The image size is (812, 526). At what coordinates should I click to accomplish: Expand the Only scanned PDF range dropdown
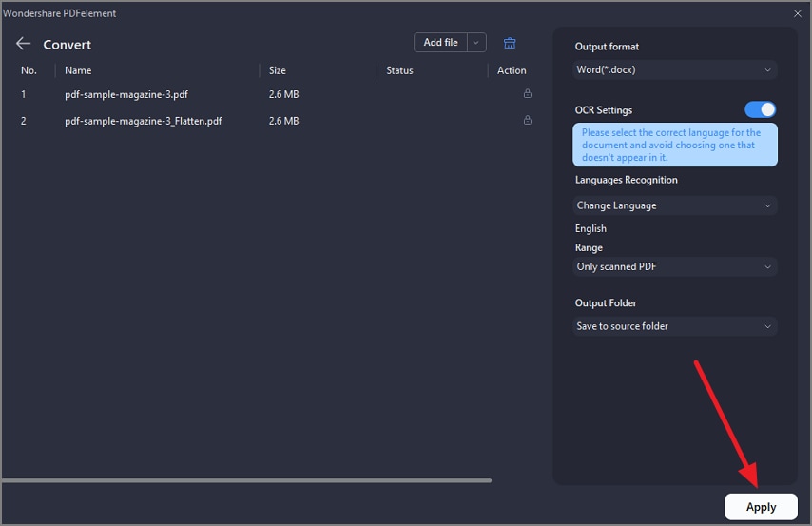click(675, 267)
